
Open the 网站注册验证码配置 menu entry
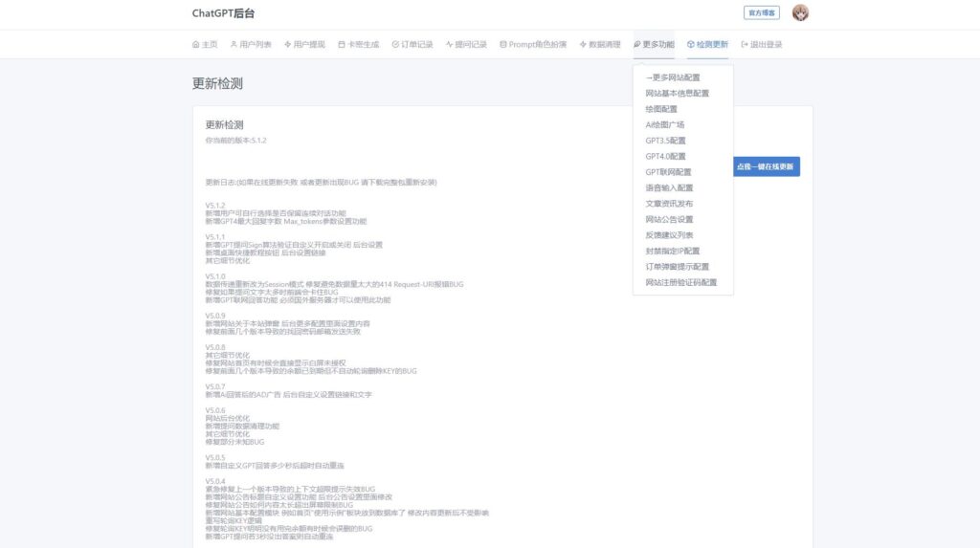click(x=681, y=282)
